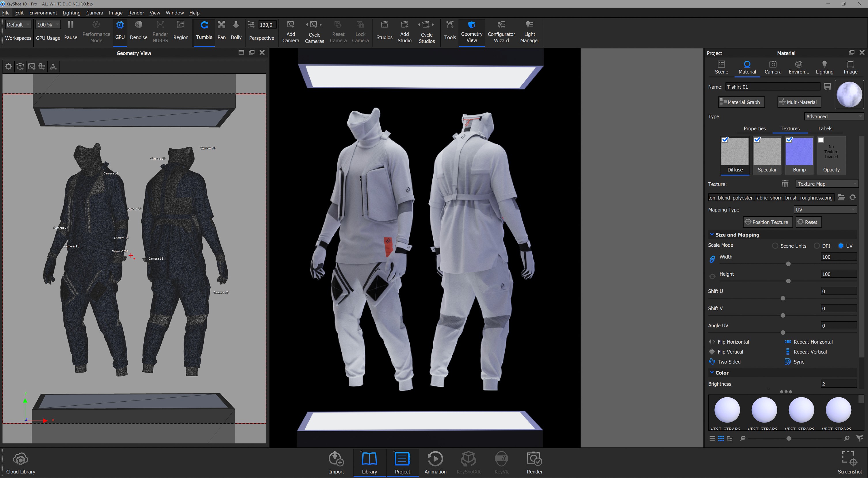
Task: Open the Lighting menu
Action: pyautogui.click(x=71, y=13)
